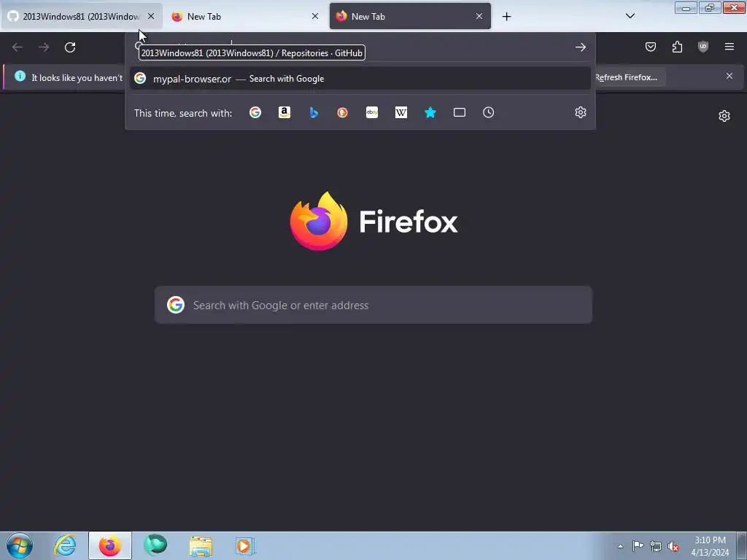Go forward one page
Screen dimensions: 747x560
tap(44, 47)
